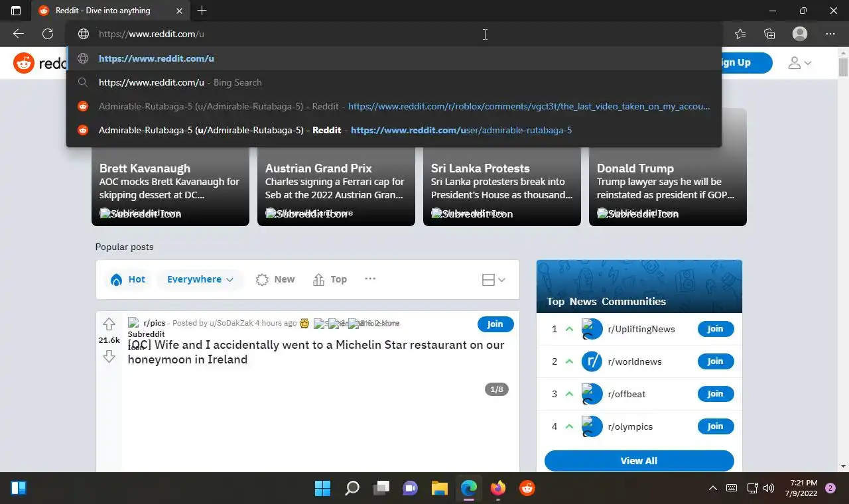Open the r/olympics community
Viewport: 849px width, 504px height.
tap(630, 426)
